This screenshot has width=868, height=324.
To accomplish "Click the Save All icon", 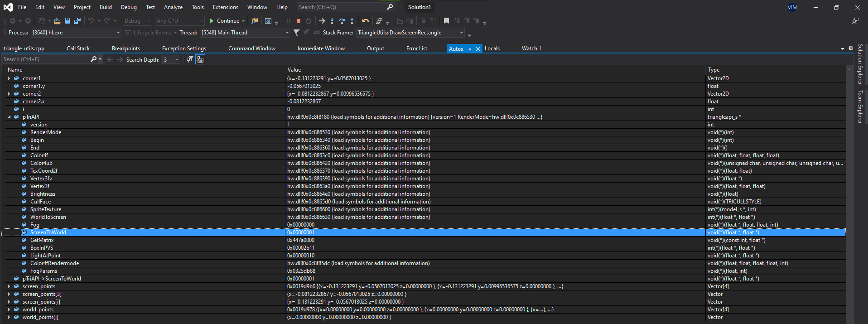I will (x=77, y=21).
